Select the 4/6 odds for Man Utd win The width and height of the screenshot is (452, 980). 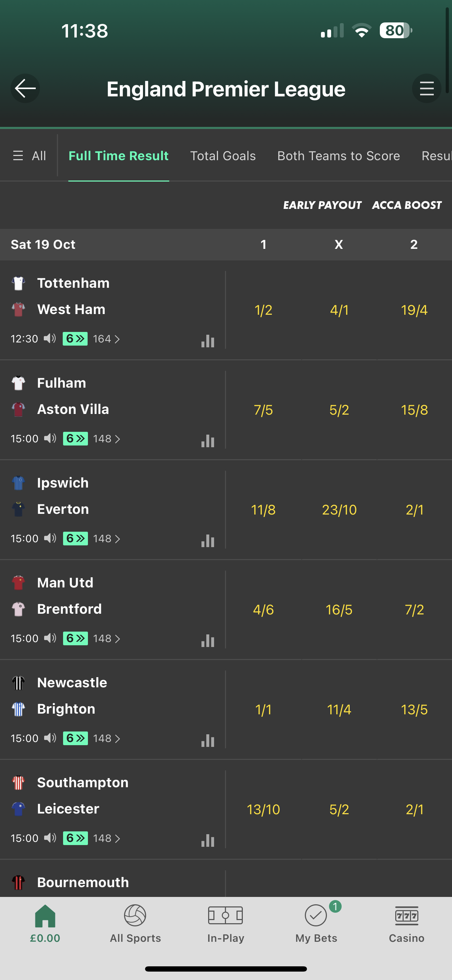pyautogui.click(x=263, y=610)
